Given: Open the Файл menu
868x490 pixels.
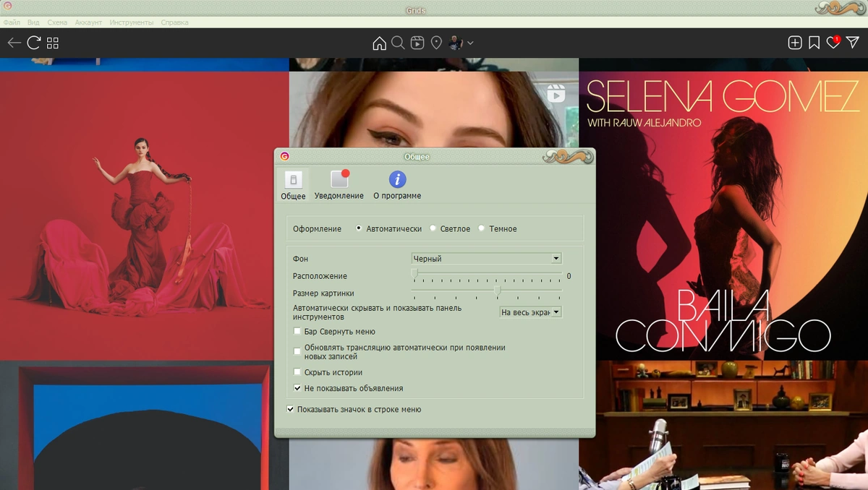Looking at the screenshot, I should coord(12,22).
